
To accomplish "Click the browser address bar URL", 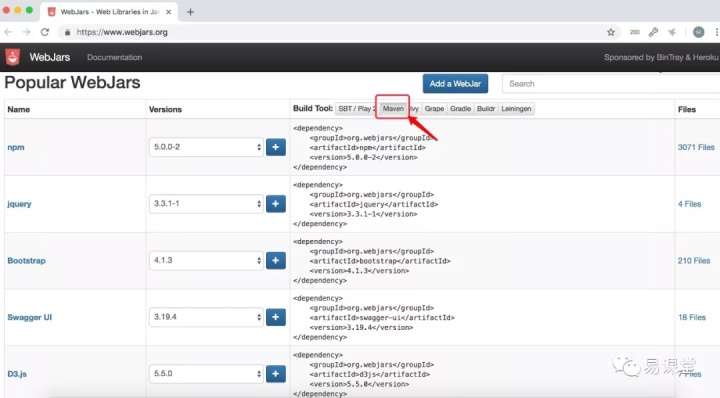I will (x=122, y=32).
